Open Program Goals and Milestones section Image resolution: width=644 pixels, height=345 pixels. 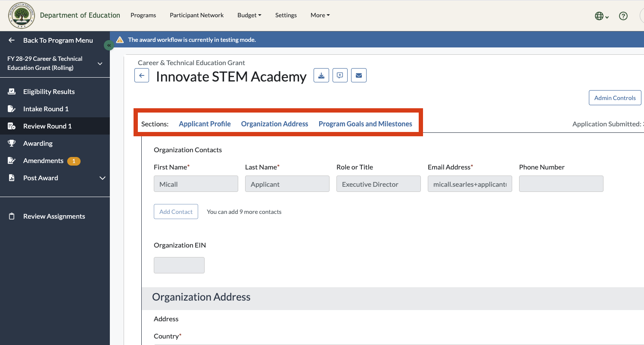(x=365, y=124)
